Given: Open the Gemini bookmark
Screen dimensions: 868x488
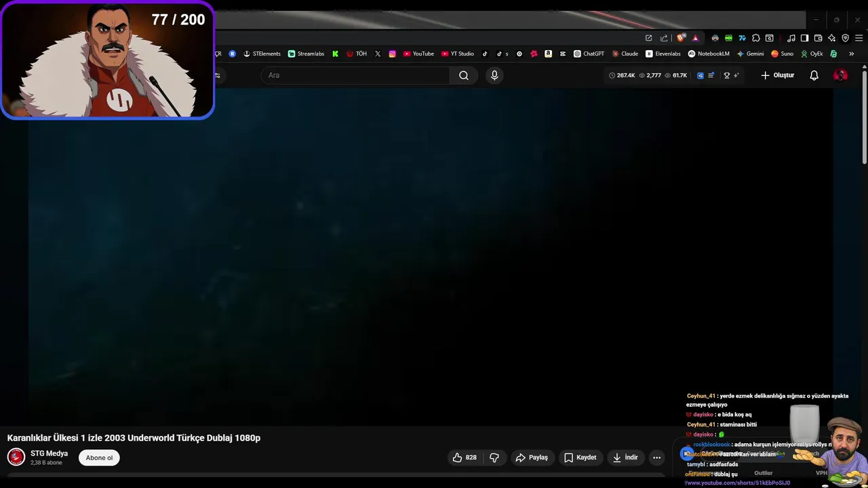Looking at the screenshot, I should 750,54.
